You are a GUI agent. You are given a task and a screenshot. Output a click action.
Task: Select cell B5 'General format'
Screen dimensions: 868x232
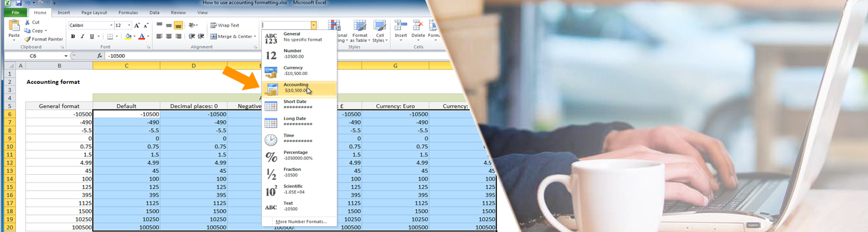59,106
